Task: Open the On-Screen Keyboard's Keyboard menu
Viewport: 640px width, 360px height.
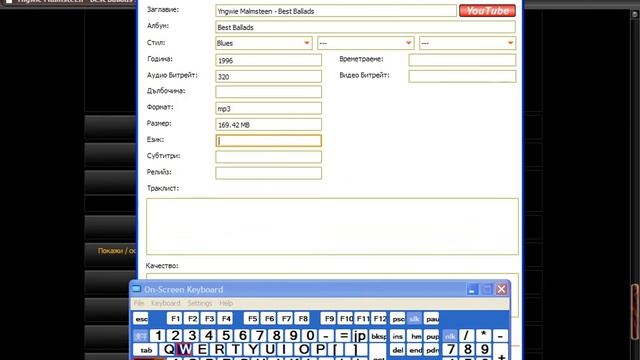Action: coord(166,303)
